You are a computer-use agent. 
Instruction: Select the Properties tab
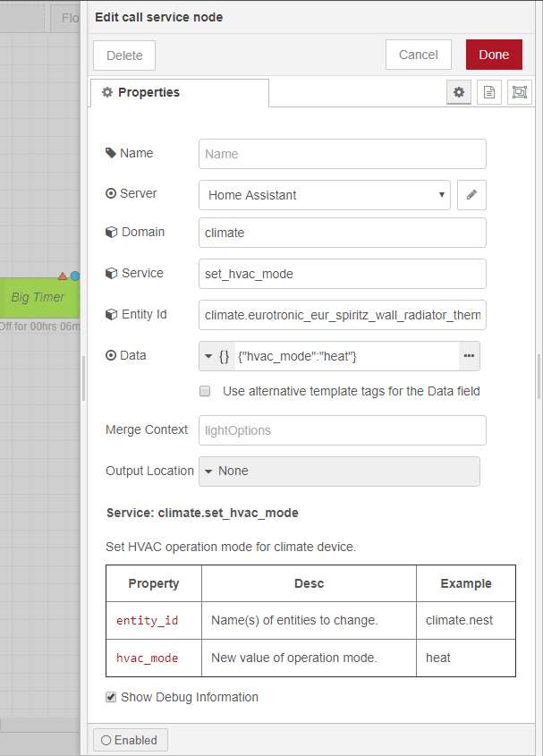(x=179, y=92)
